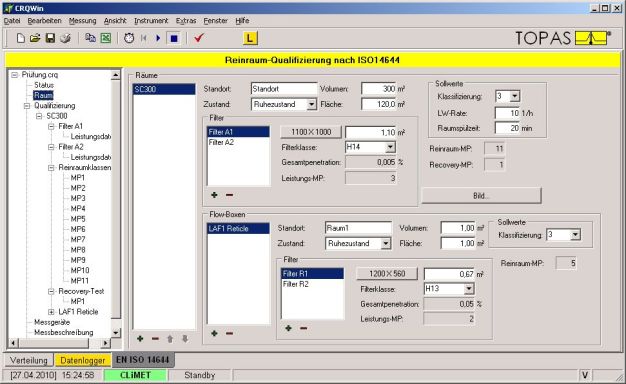This screenshot has width=626, height=384.
Task: Click the Excel export toolbar icon
Action: coord(106,38)
